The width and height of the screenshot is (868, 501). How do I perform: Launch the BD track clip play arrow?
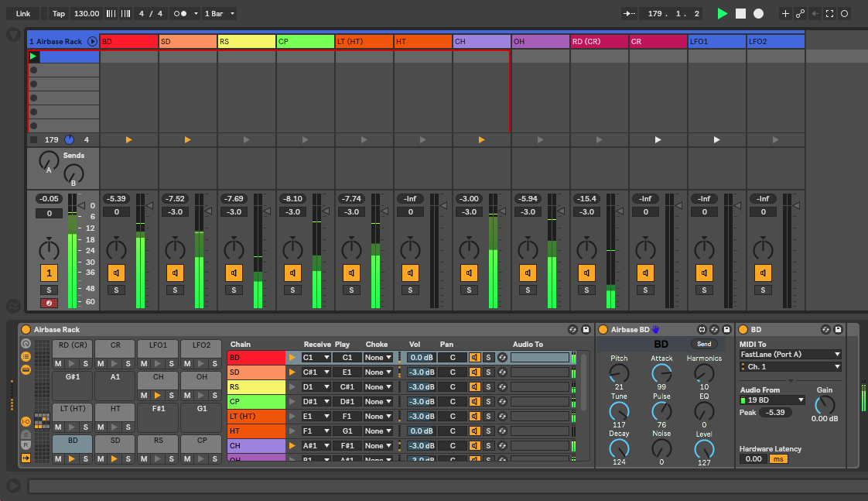click(x=128, y=139)
